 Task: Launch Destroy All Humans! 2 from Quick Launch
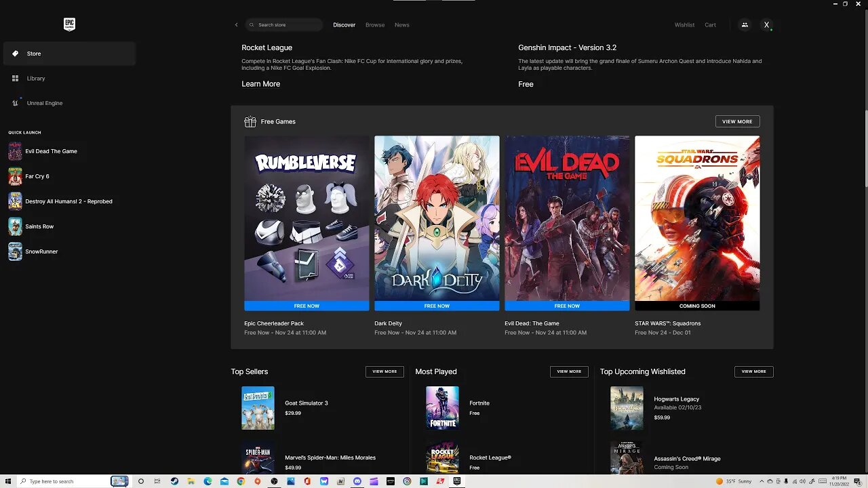pyautogui.click(x=60, y=201)
